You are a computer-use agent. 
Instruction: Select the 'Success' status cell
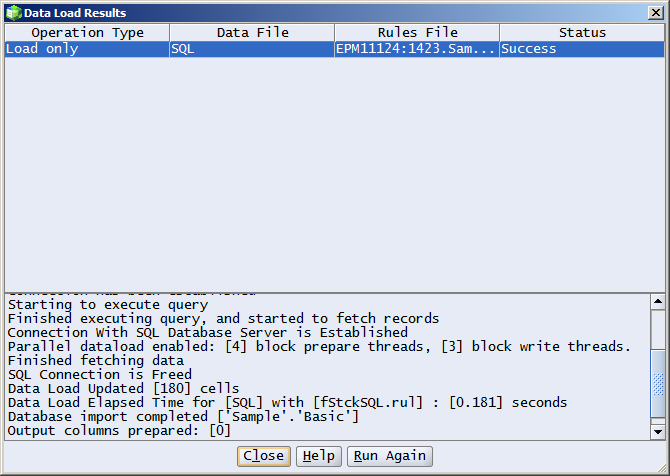(582, 49)
